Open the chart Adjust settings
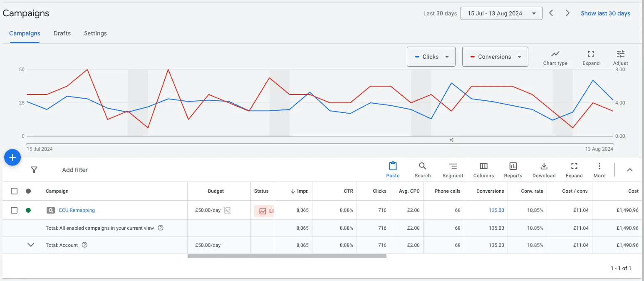The width and height of the screenshot is (644, 281). 620,54
